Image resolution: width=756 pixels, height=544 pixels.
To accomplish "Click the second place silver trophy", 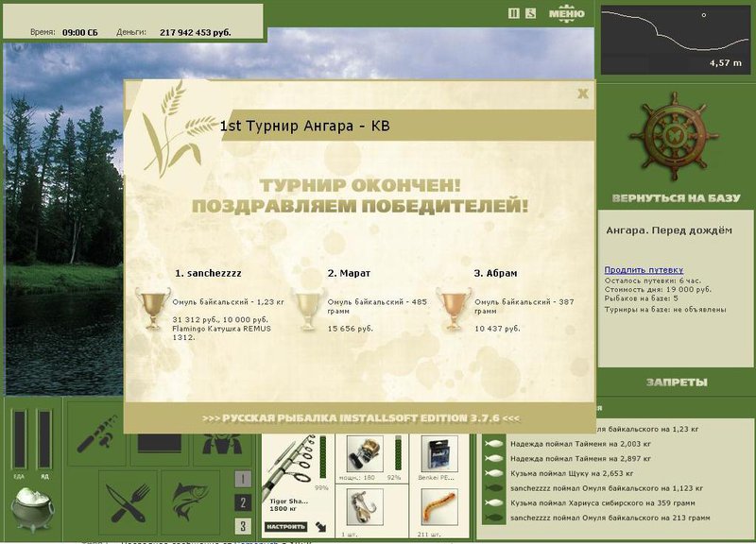I will click(307, 309).
